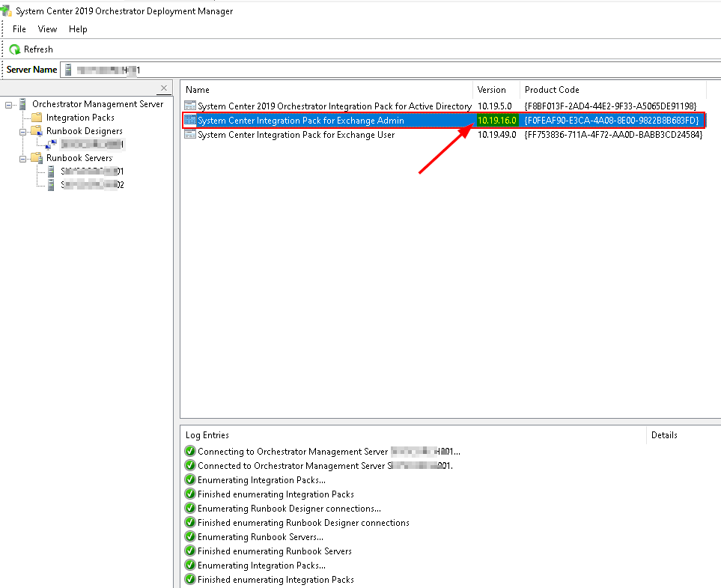Click product code starting FF753836
This screenshot has width=721, height=588.
click(x=613, y=135)
